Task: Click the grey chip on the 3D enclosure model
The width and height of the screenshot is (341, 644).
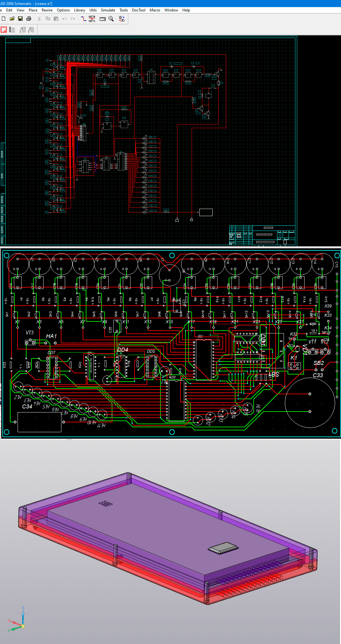Action: click(x=224, y=548)
